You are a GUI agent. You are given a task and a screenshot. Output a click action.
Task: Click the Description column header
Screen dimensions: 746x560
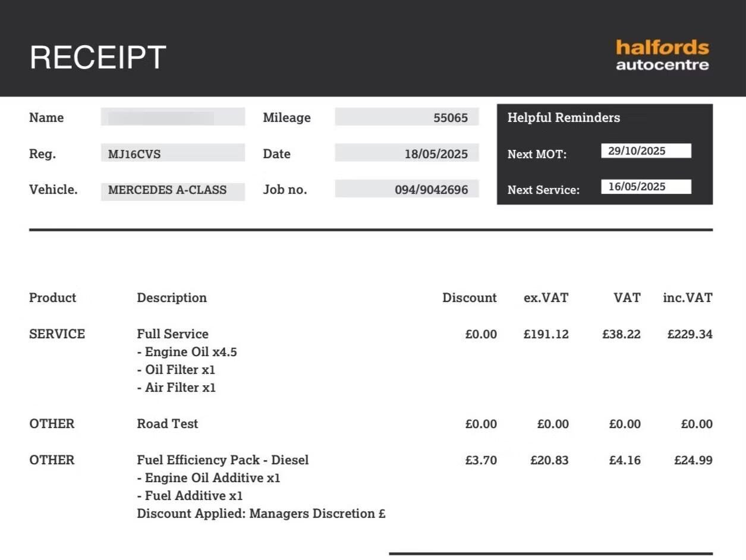172,298
